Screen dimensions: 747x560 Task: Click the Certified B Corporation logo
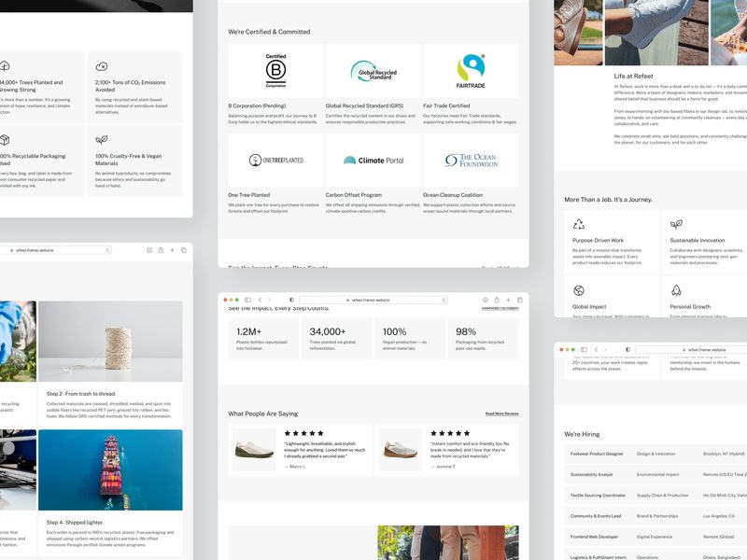pyautogui.click(x=275, y=71)
